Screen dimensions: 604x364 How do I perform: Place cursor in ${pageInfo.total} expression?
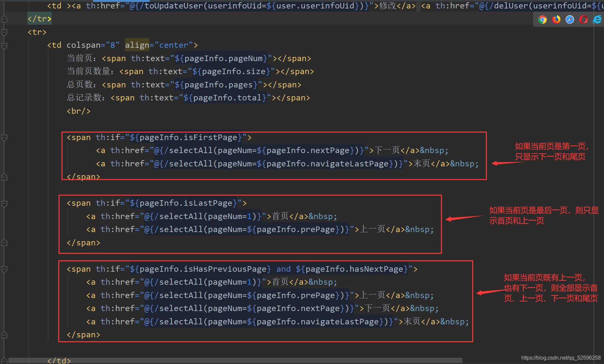(225, 98)
